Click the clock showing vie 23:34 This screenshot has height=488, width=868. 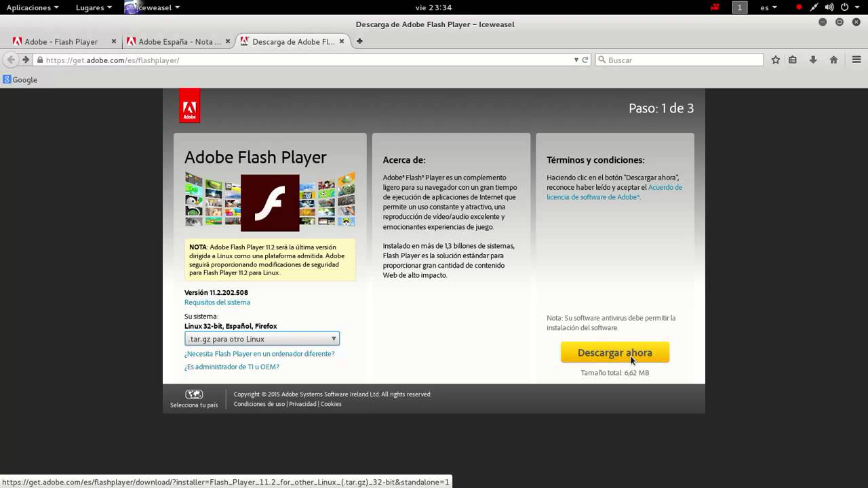(x=434, y=7)
